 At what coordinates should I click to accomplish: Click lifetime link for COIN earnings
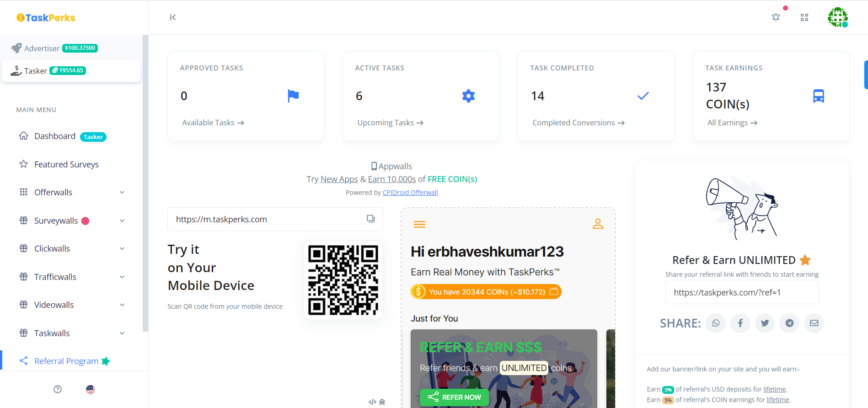point(778,400)
